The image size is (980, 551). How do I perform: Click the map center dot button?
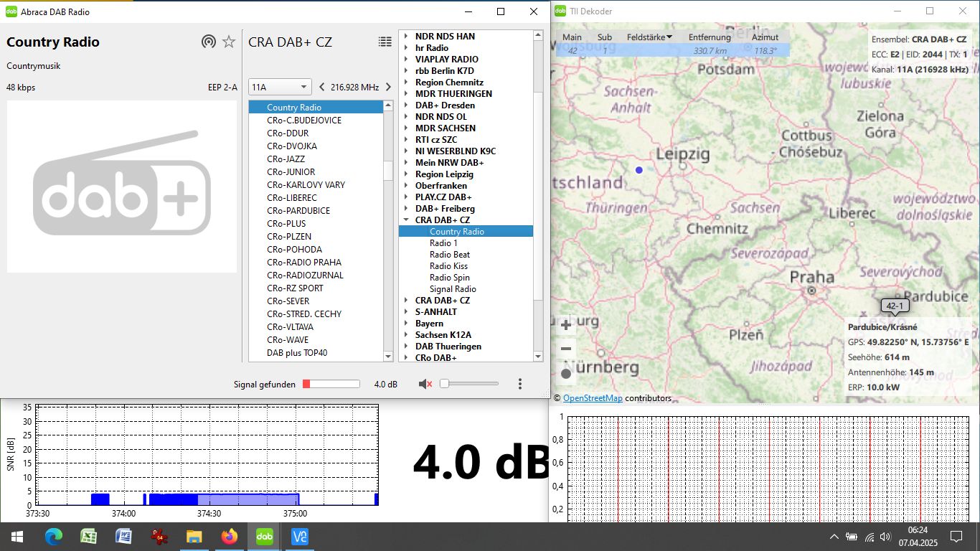click(x=566, y=374)
